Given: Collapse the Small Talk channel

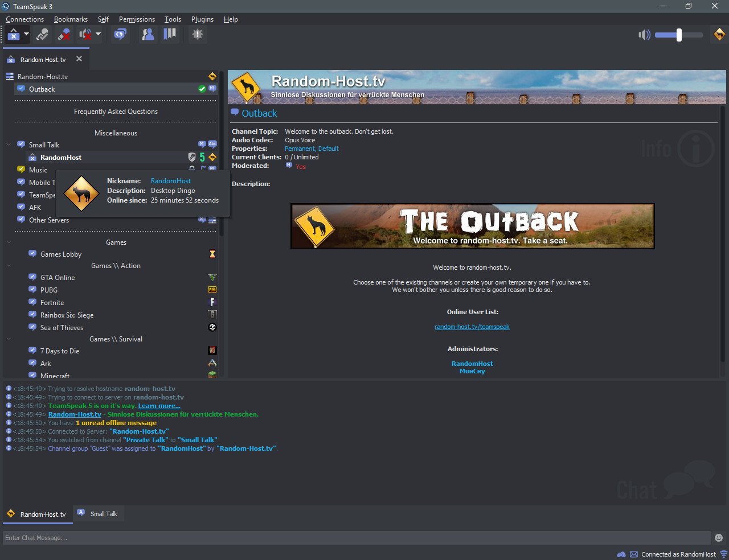Looking at the screenshot, I should [x=9, y=145].
